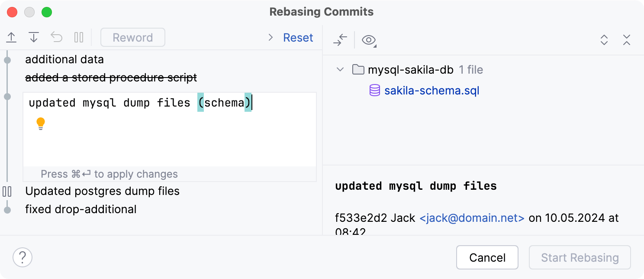Viewport: 644px width, 279px height.
Task: Expand hidden toolbar actions chevron near Reset
Action: pos(270,37)
